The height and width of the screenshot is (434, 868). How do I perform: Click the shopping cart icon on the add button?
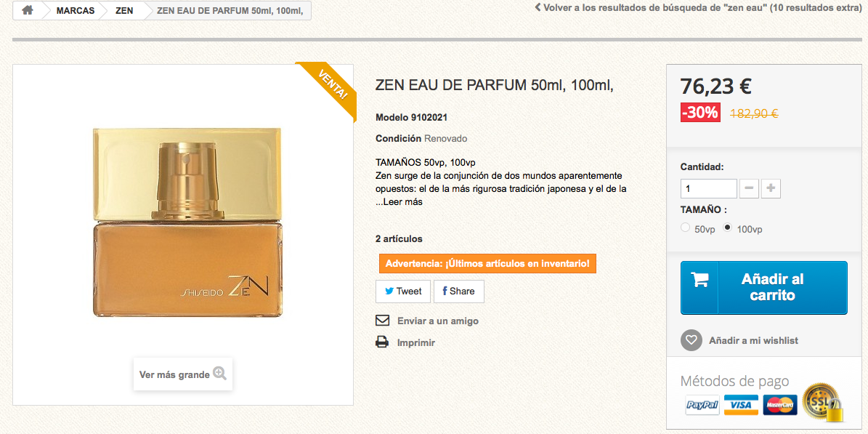pos(699,278)
